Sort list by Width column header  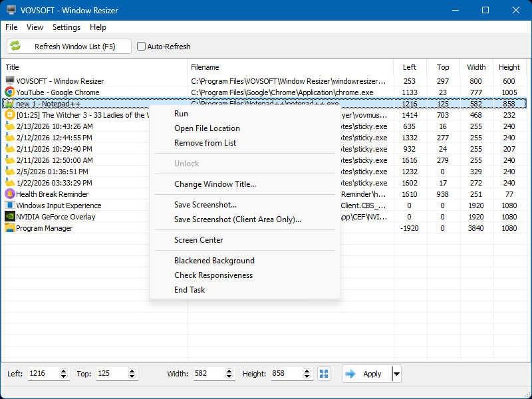click(x=476, y=67)
